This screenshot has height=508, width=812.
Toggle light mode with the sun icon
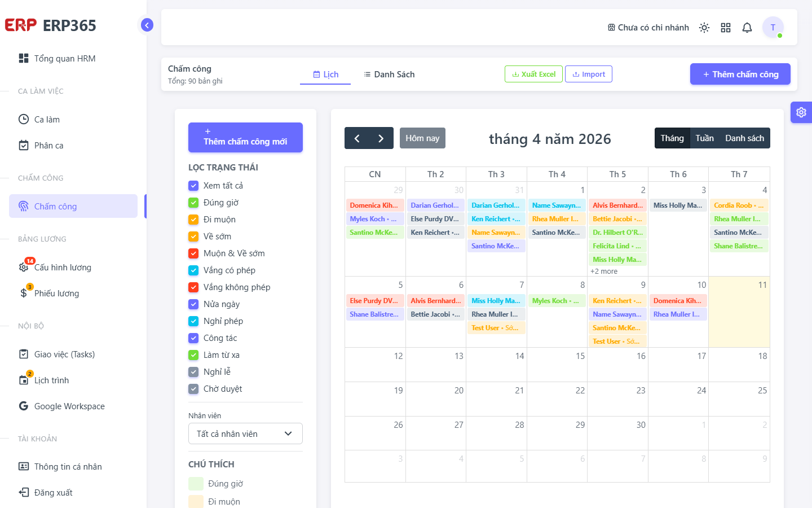[x=704, y=28]
